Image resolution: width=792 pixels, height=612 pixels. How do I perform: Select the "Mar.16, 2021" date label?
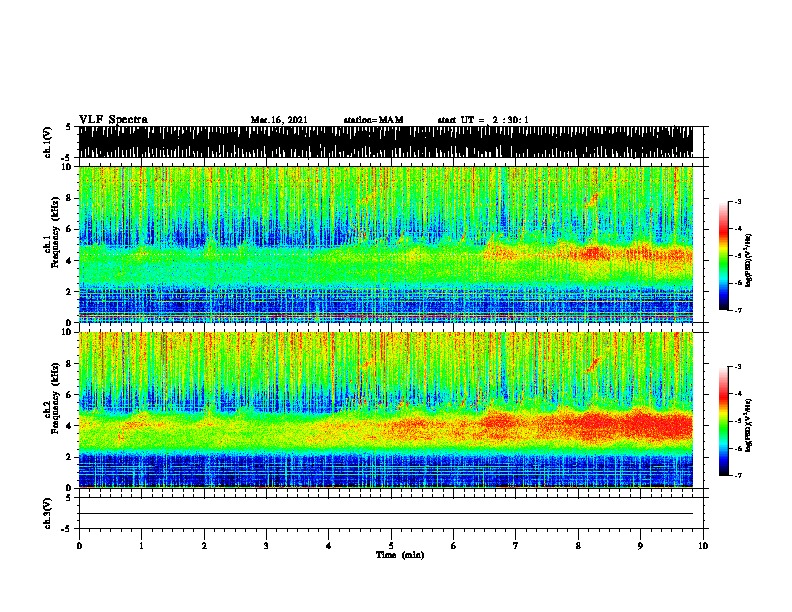(279, 120)
